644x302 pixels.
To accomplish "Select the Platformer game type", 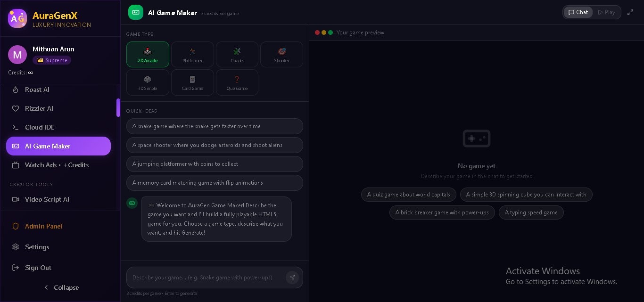I will point(192,55).
